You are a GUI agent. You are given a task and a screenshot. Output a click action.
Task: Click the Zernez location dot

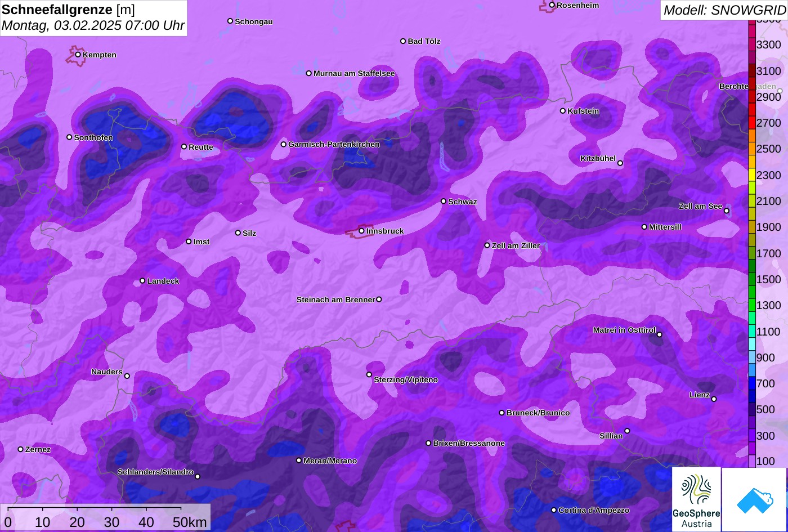click(x=21, y=449)
